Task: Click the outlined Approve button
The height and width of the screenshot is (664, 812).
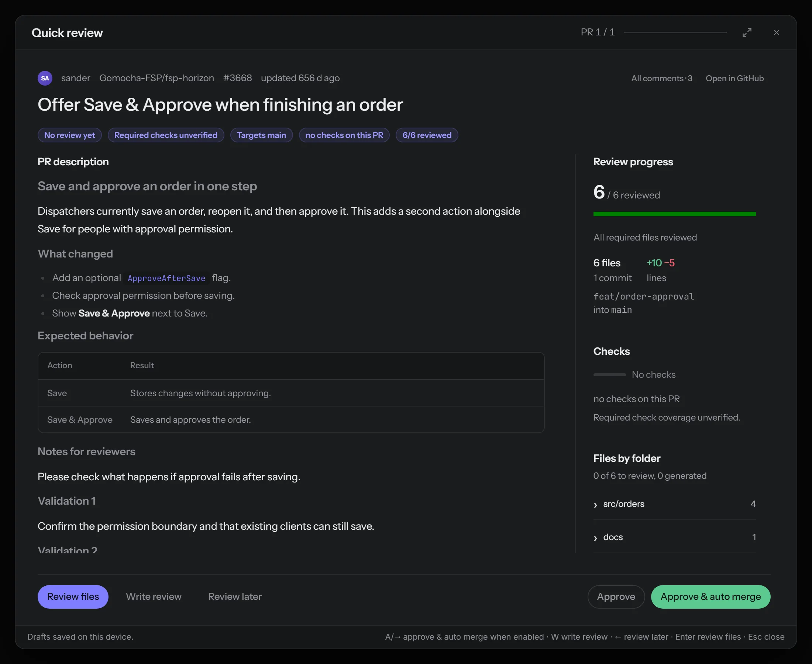Action: click(x=616, y=596)
